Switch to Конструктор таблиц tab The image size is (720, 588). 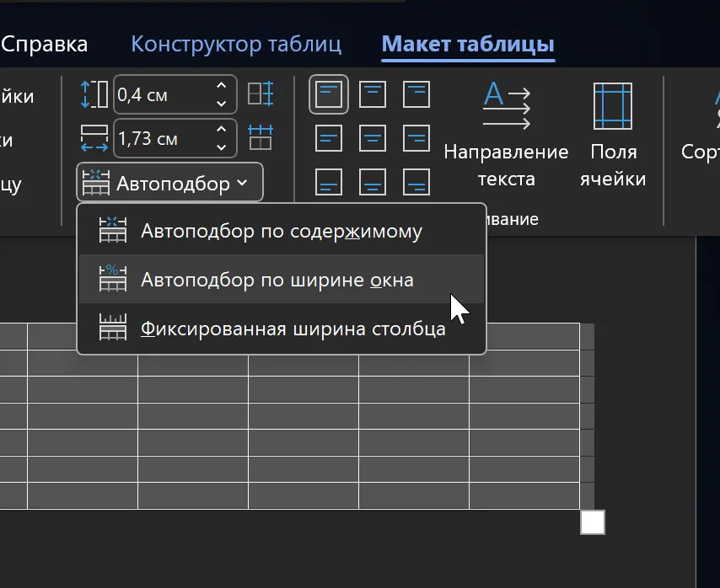236,44
